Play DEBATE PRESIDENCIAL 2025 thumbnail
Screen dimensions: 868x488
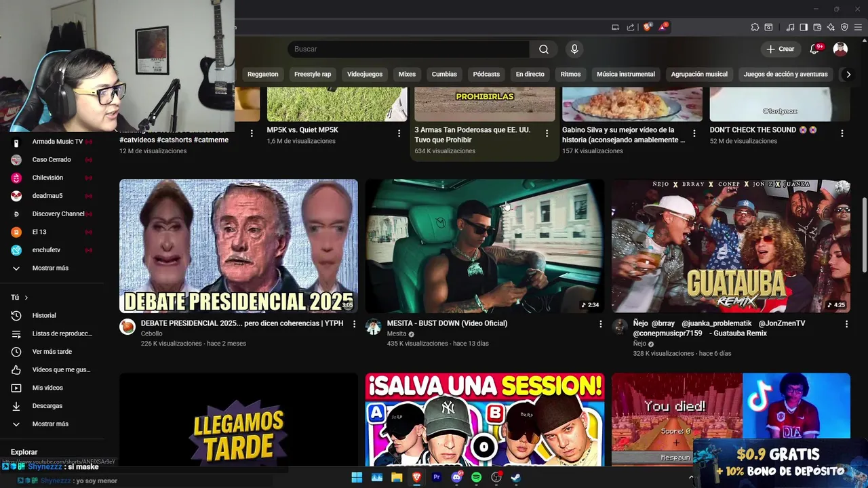(239, 246)
